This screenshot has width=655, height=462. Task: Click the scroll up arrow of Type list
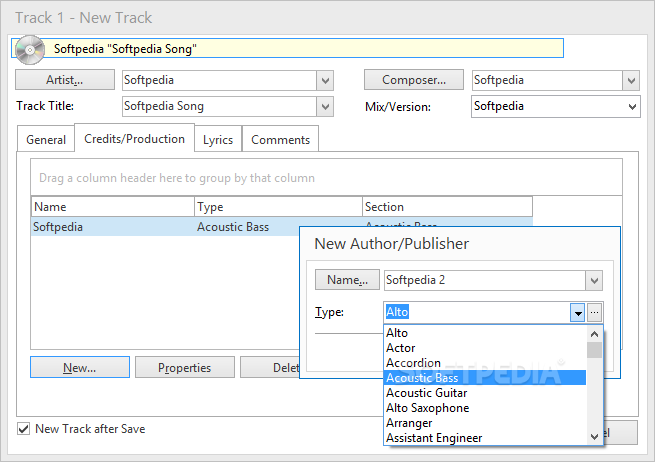coord(594,334)
